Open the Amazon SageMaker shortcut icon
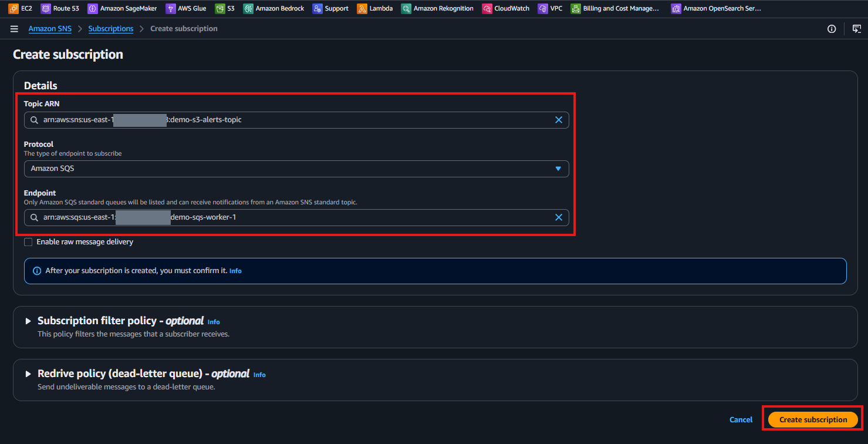This screenshot has width=868, height=444. pyautogui.click(x=92, y=9)
